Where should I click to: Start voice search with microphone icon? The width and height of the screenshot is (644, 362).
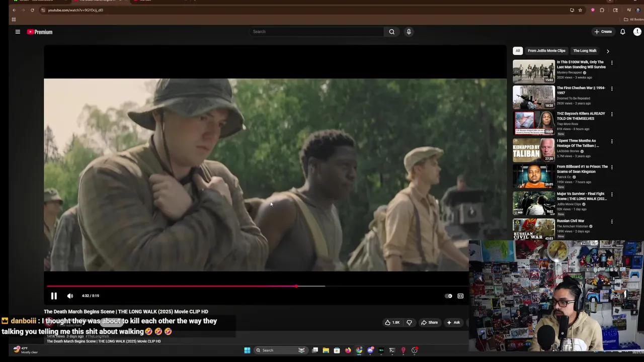[x=409, y=32]
